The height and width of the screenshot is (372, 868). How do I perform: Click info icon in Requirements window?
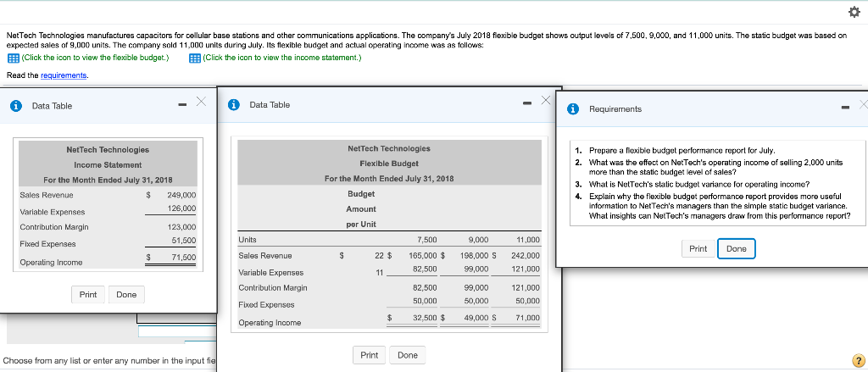575,109
